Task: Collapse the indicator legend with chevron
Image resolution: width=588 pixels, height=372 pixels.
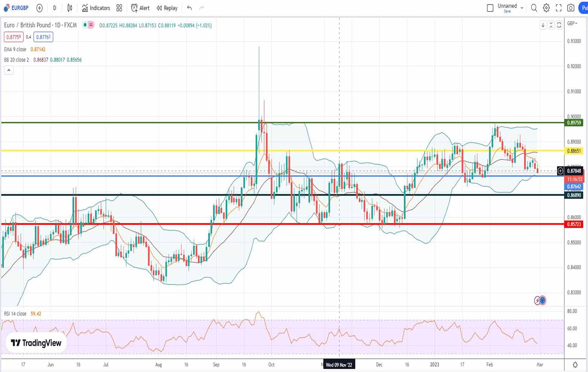Action: tap(9, 70)
